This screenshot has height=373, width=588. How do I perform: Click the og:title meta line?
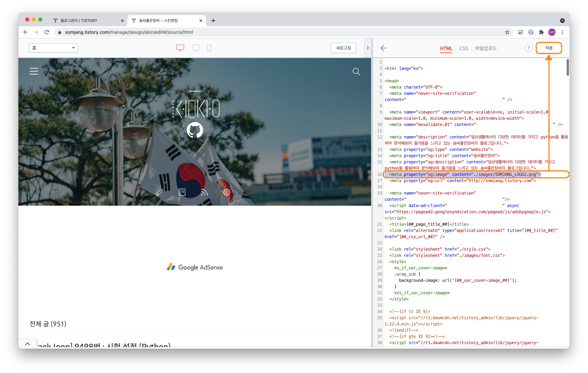(444, 156)
